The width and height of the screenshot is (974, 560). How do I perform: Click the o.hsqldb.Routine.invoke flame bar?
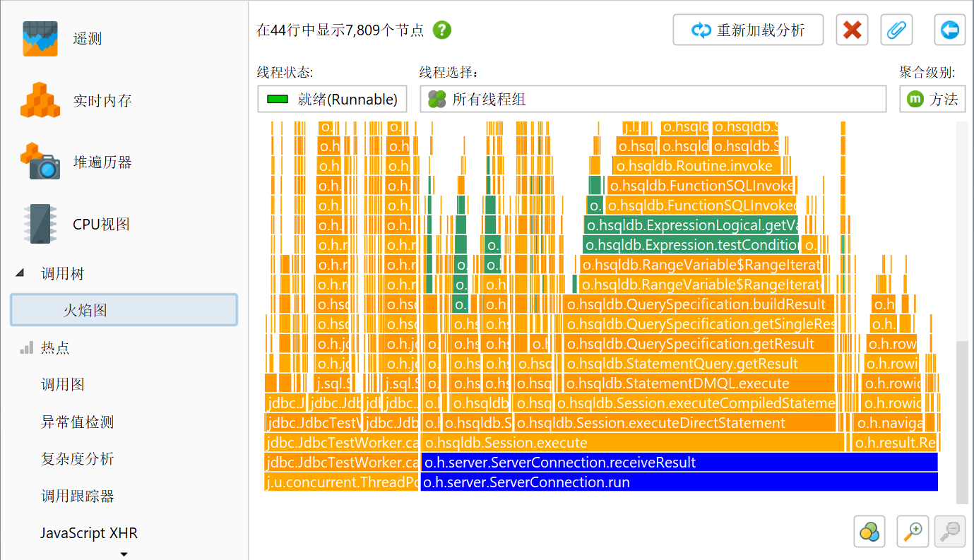point(696,166)
